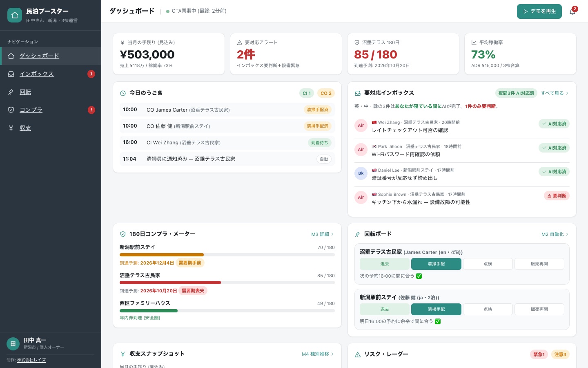Click the warning icon in 要対応アラート card
Screen dimensions: 588x368
(240, 43)
